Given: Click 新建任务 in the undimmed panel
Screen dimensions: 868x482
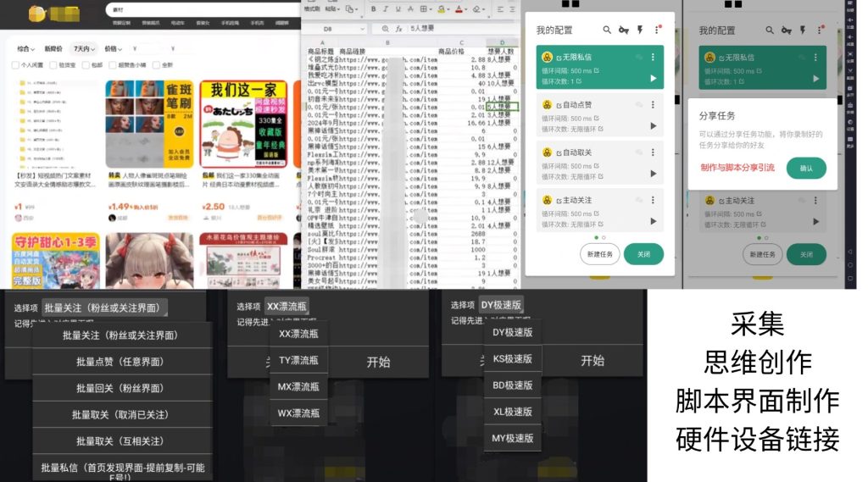Looking at the screenshot, I should pos(600,254).
